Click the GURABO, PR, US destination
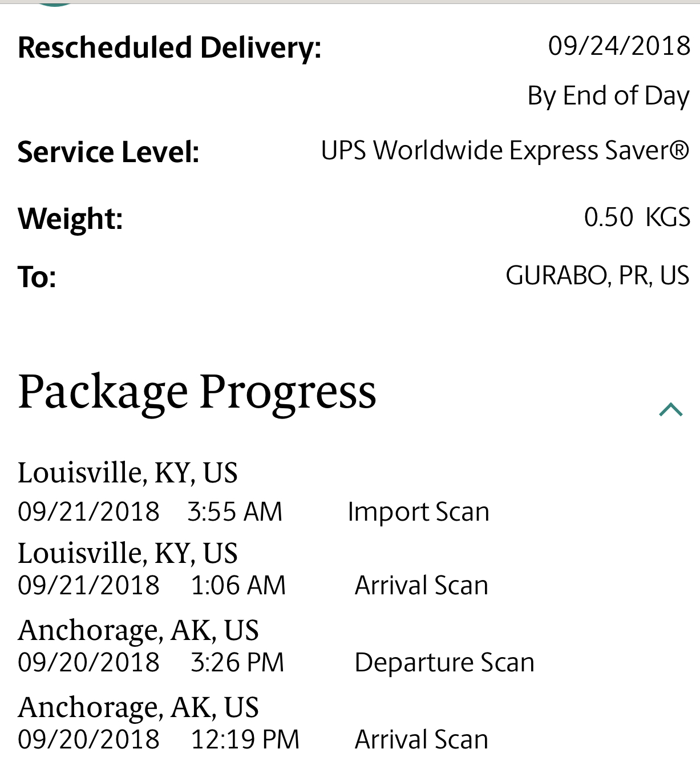700x773 pixels. click(x=597, y=276)
